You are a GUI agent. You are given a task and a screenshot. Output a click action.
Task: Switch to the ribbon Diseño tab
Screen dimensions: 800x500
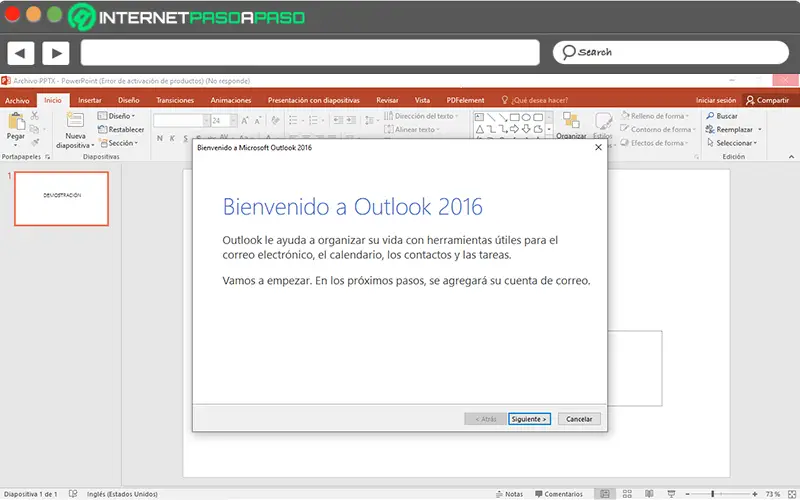pos(129,101)
